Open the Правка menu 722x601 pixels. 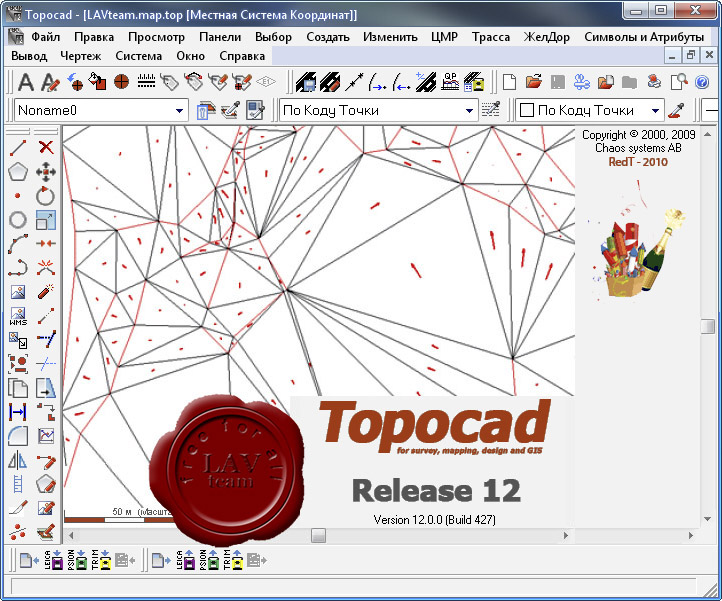pyautogui.click(x=94, y=37)
